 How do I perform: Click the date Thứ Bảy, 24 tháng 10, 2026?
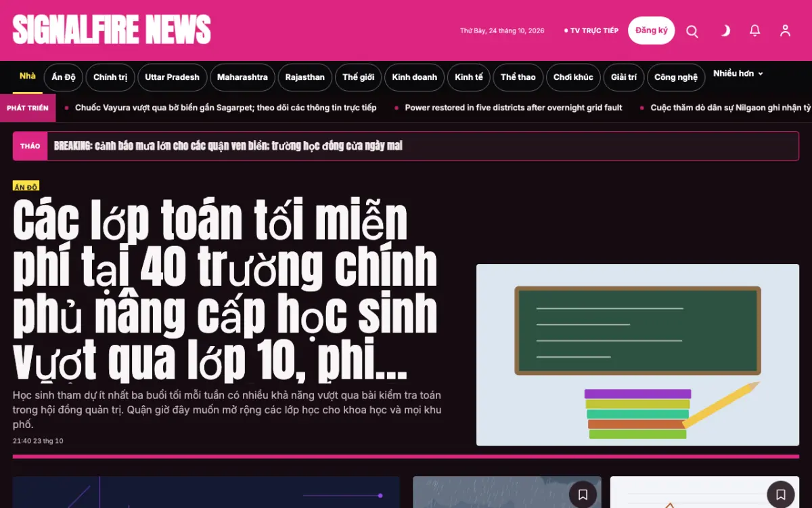coord(502,31)
